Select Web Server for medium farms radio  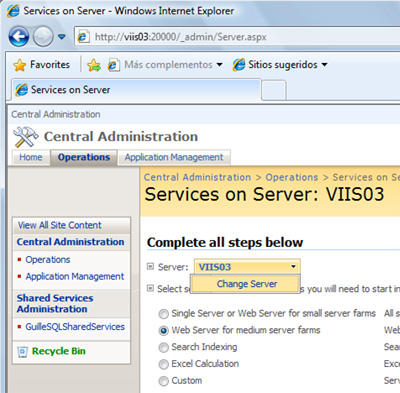(x=163, y=330)
